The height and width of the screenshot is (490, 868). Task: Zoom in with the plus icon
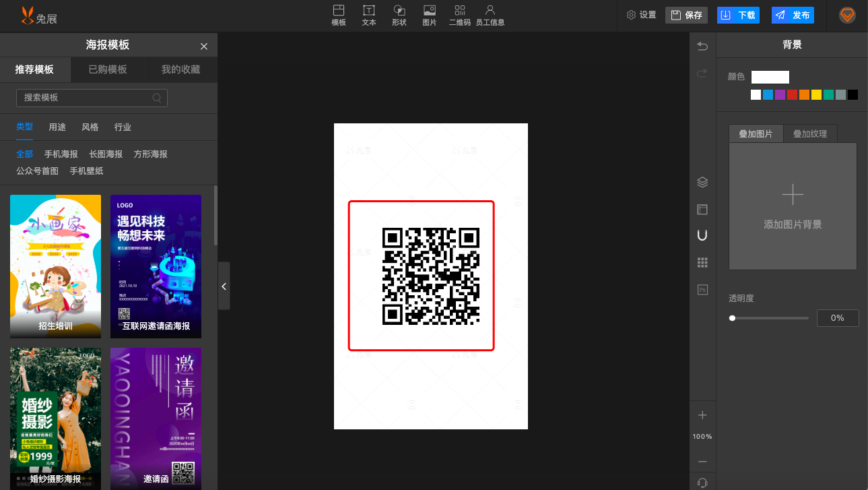coord(702,415)
